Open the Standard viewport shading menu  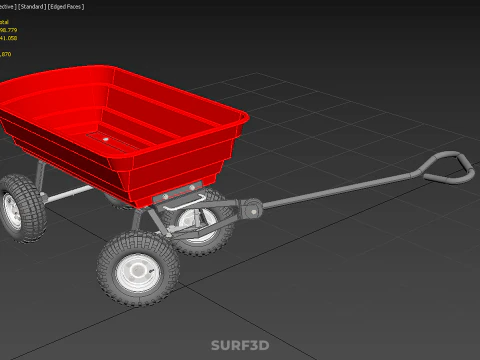coord(32,7)
